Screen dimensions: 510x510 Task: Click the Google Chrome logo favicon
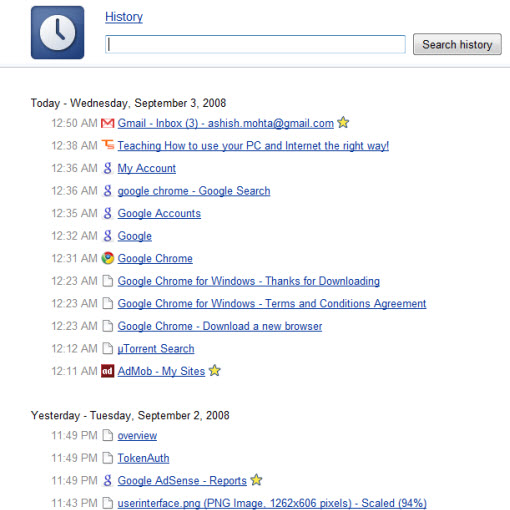point(108,258)
